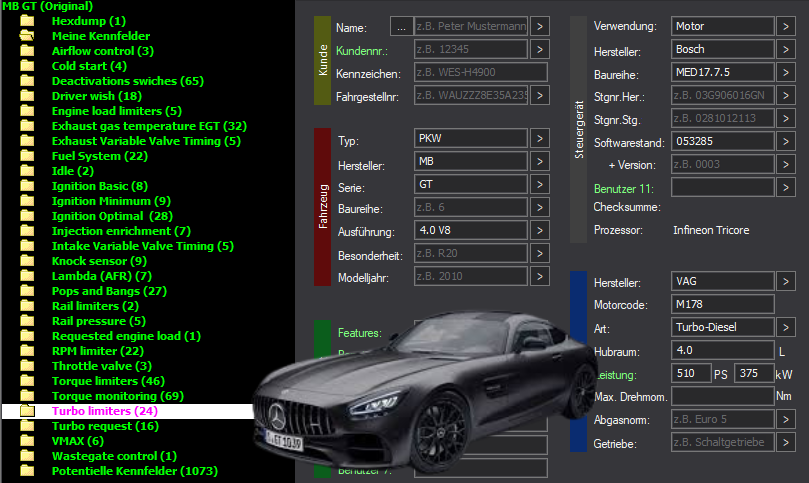Click the Hubraum field showing 4.0
This screenshot has width=809, height=483.
pyautogui.click(x=723, y=350)
